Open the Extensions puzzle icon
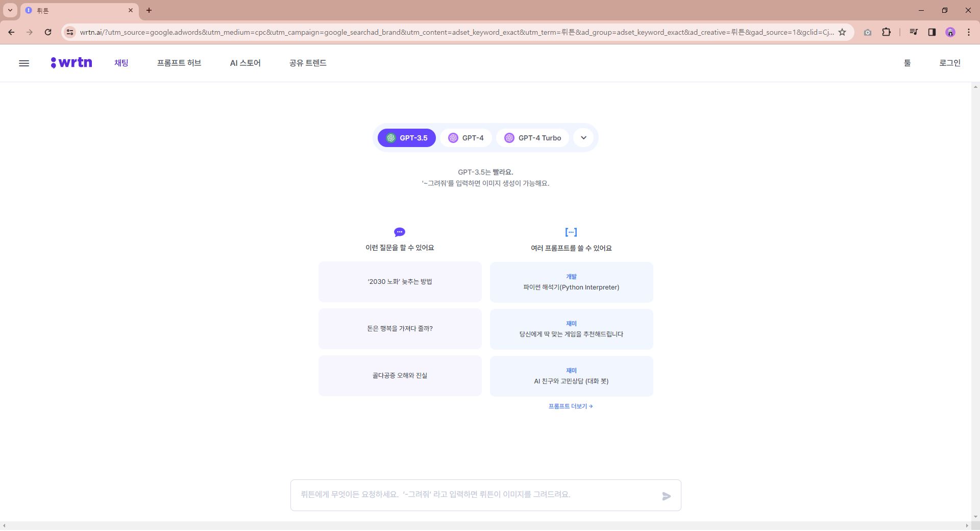 pyautogui.click(x=886, y=32)
